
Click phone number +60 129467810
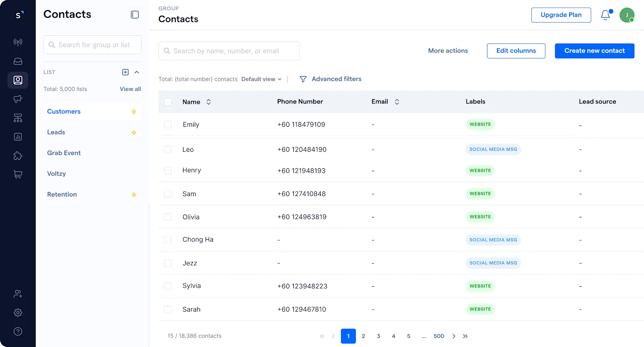click(x=302, y=310)
